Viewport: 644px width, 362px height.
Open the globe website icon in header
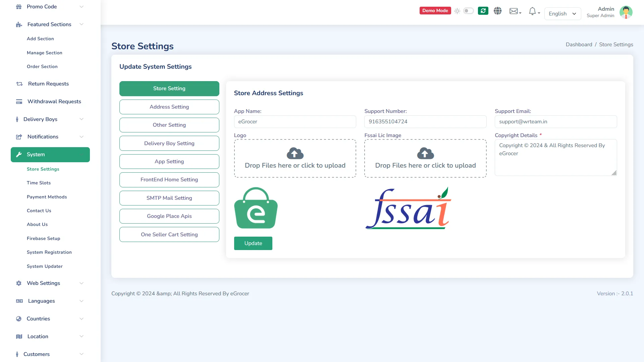click(498, 11)
